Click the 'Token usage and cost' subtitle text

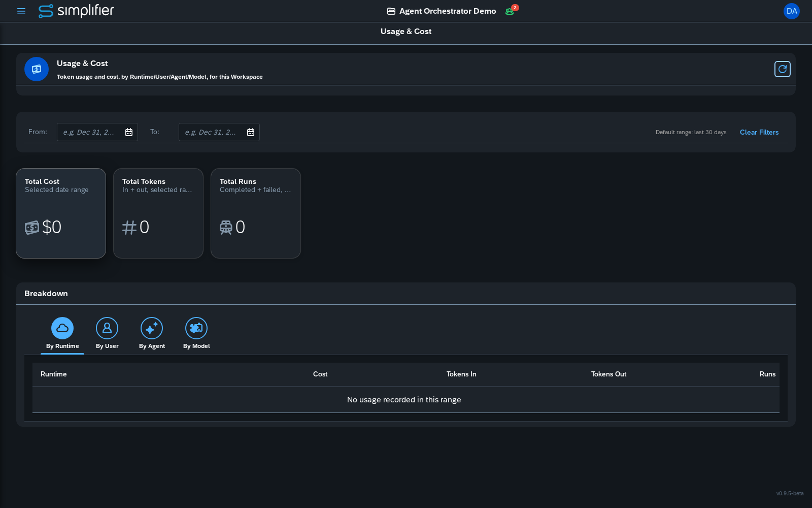pos(160,77)
